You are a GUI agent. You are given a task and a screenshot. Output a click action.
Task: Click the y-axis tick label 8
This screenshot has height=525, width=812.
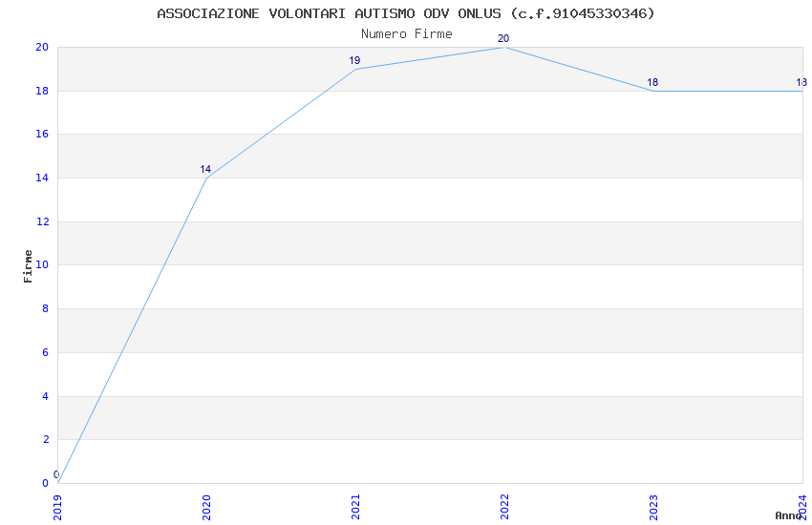46,308
